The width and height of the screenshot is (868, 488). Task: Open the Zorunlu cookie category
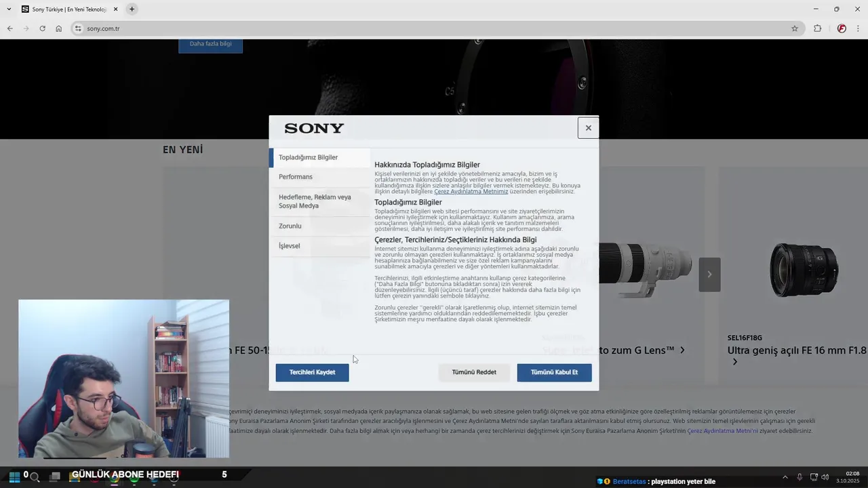(319, 226)
